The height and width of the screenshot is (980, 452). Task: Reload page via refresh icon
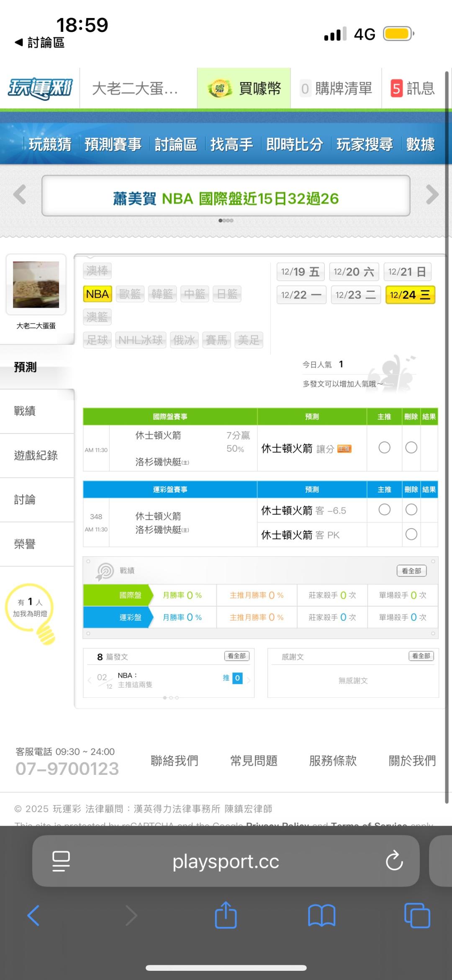pos(394,861)
